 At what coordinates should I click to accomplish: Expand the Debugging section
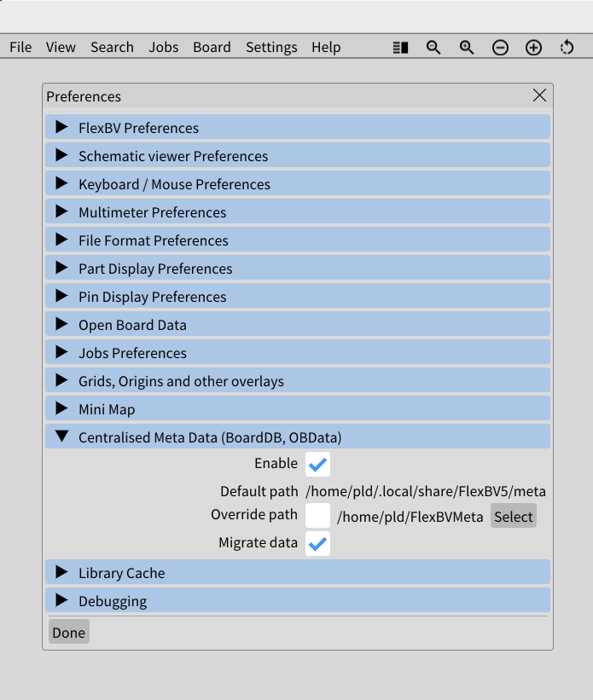[x=298, y=600]
